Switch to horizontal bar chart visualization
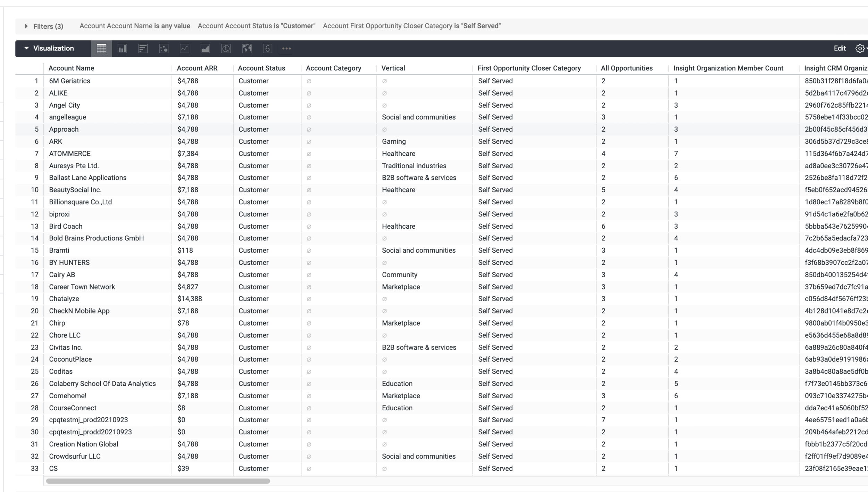 pos(143,49)
